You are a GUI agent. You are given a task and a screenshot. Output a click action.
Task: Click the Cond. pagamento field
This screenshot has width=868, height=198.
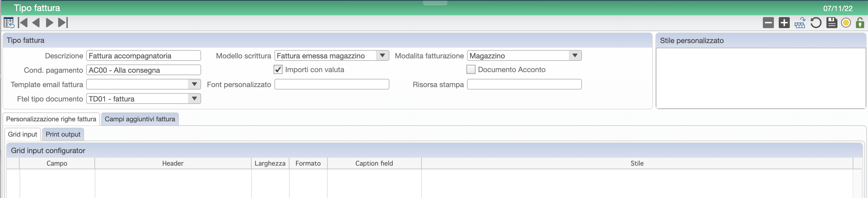pos(144,70)
